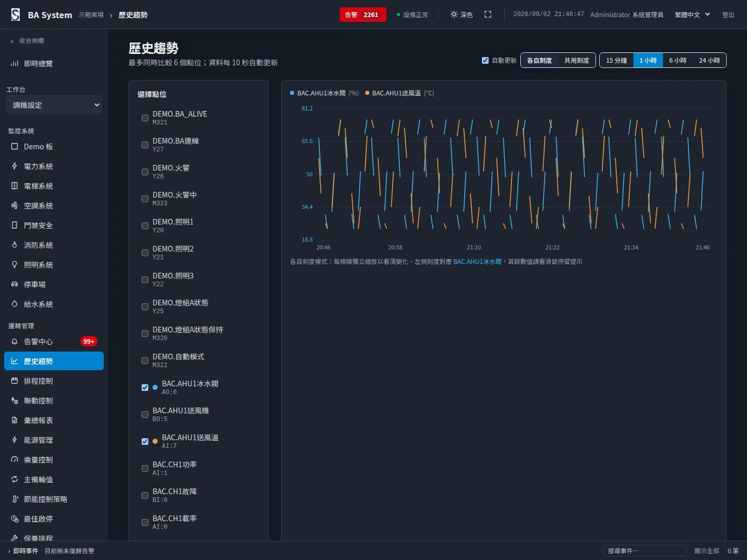Click the red 告警 2261 button

tap(363, 15)
